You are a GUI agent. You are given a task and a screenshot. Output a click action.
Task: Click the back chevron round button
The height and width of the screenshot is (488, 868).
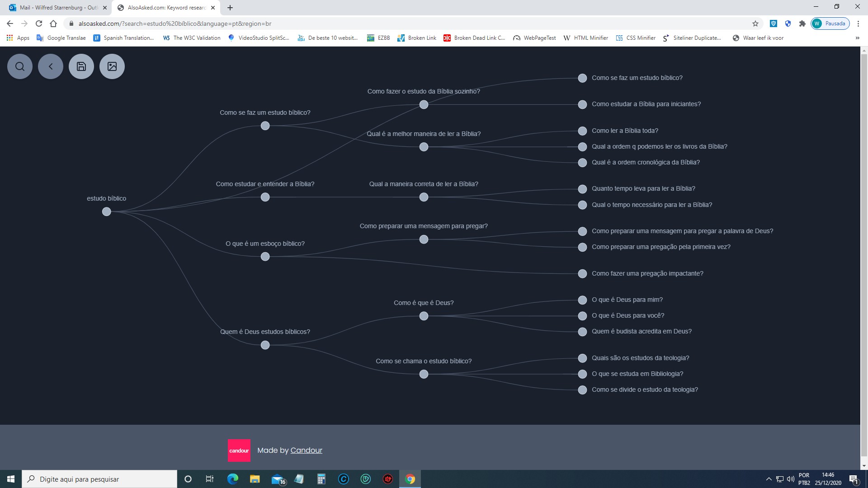[x=51, y=66]
